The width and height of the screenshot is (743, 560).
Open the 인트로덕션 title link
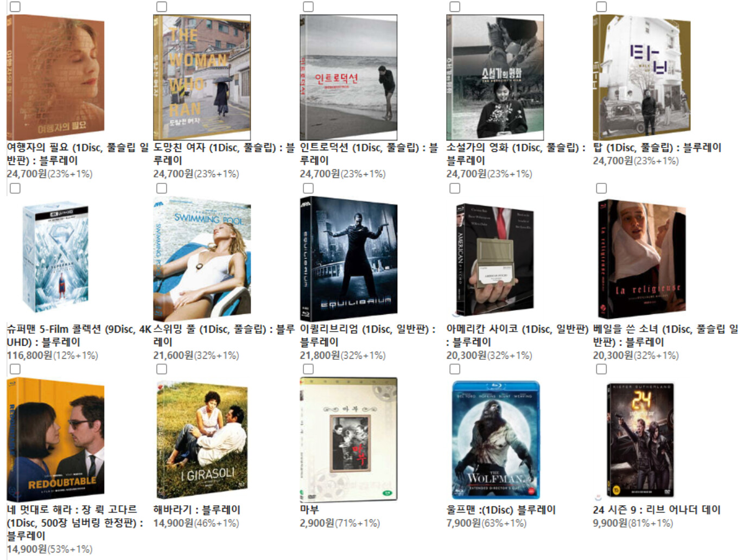pos(369,154)
